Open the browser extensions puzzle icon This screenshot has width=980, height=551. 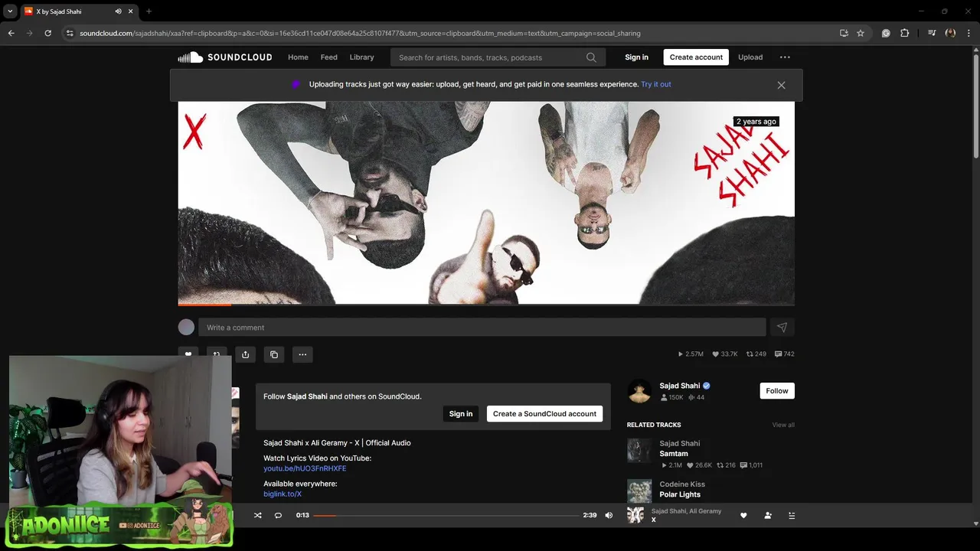(x=905, y=33)
